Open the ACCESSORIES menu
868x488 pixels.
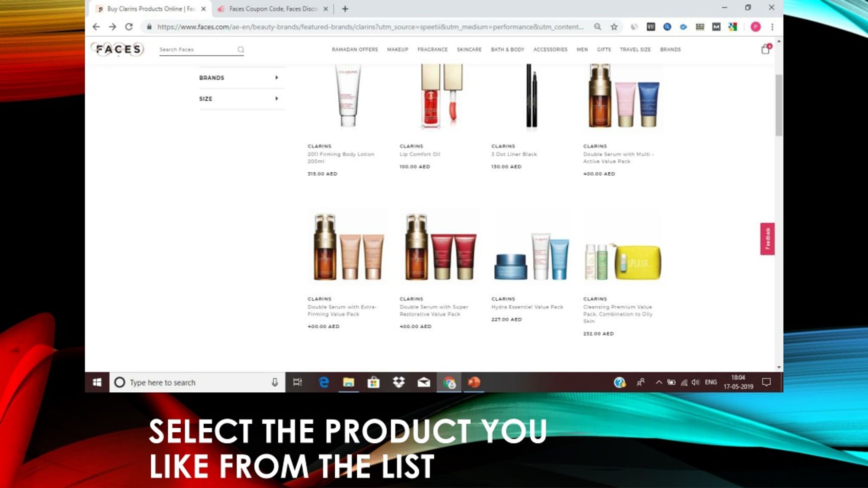pyautogui.click(x=550, y=49)
